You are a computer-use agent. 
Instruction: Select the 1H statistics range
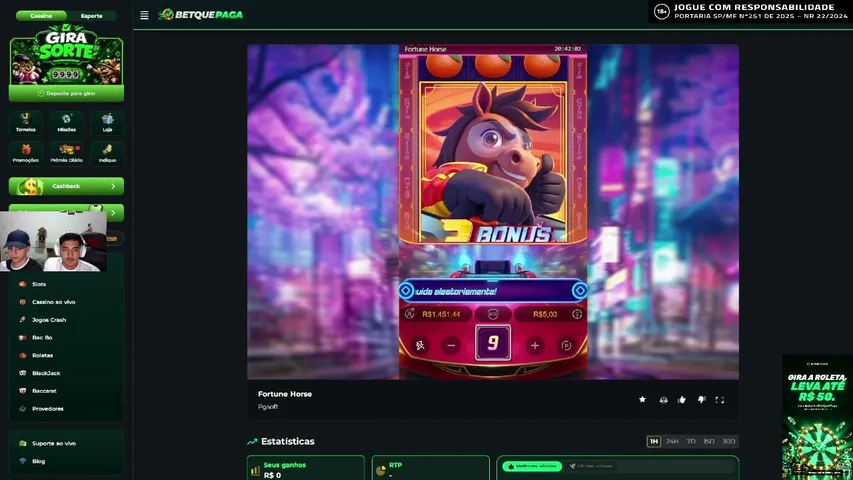click(x=654, y=441)
